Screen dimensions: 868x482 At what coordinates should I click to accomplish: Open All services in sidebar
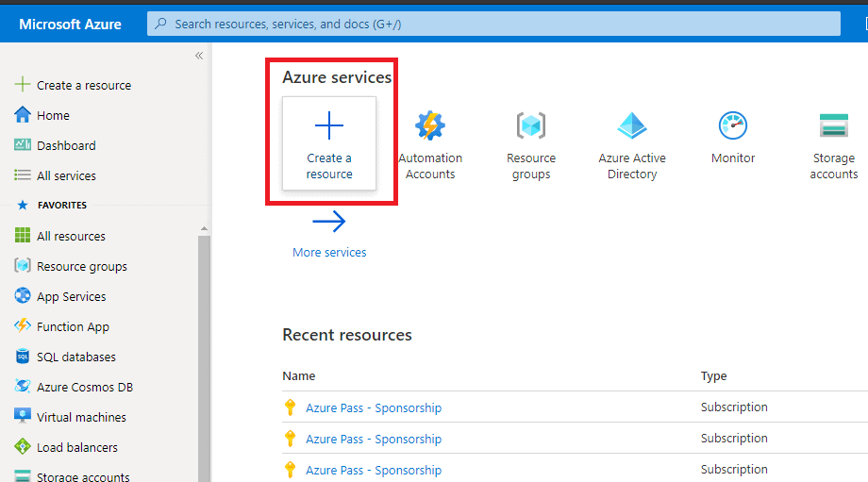(x=66, y=175)
